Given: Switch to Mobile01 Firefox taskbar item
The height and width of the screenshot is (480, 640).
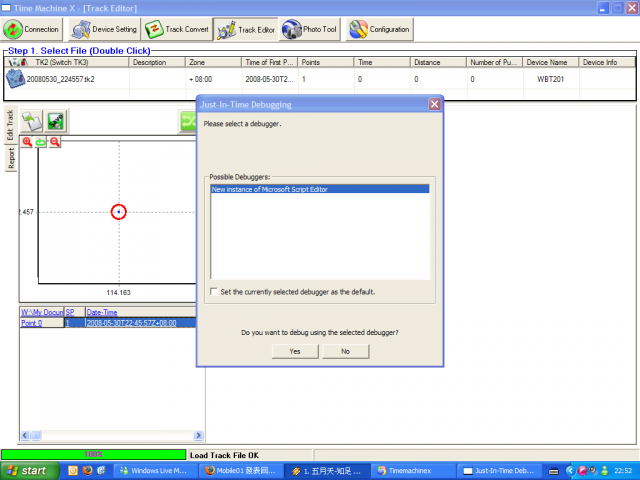Looking at the screenshot, I should (241, 471).
